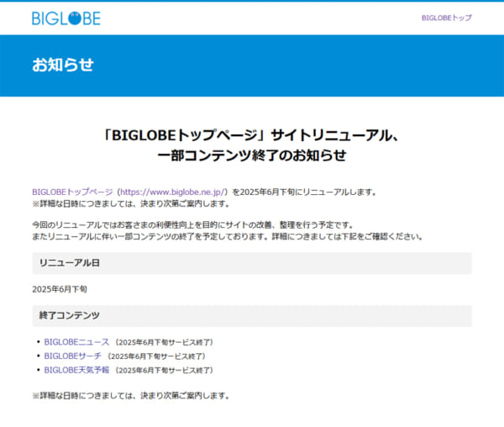504x427 pixels.
Task: Open the BIGLOBEトップ link at top right
Action: click(x=447, y=18)
